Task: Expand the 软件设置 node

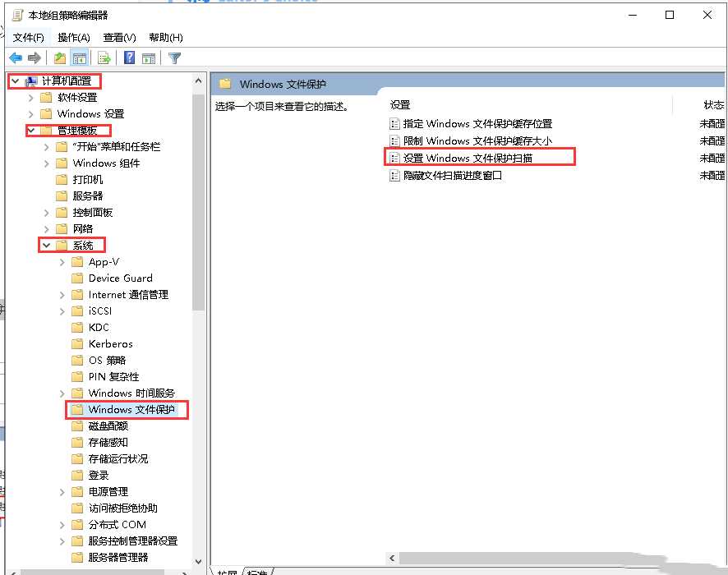Action: pyautogui.click(x=30, y=98)
